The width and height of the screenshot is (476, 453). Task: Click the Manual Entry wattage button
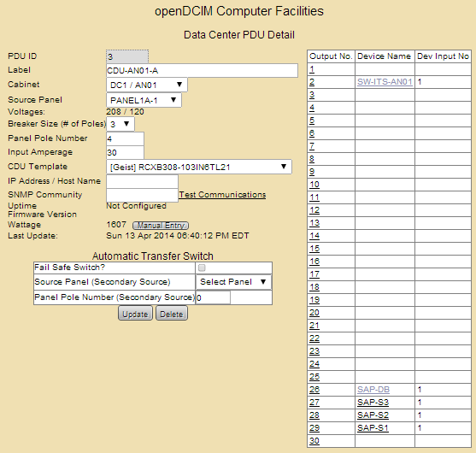pos(161,226)
